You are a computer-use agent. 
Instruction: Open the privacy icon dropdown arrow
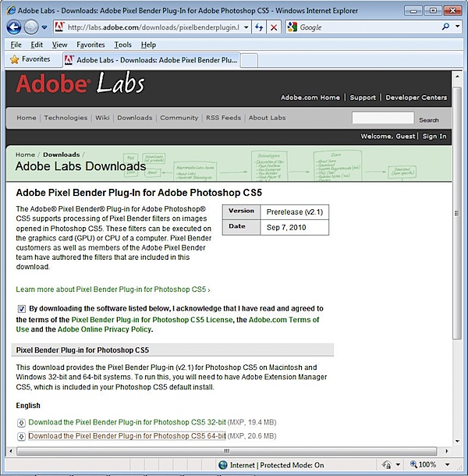tap(398, 465)
